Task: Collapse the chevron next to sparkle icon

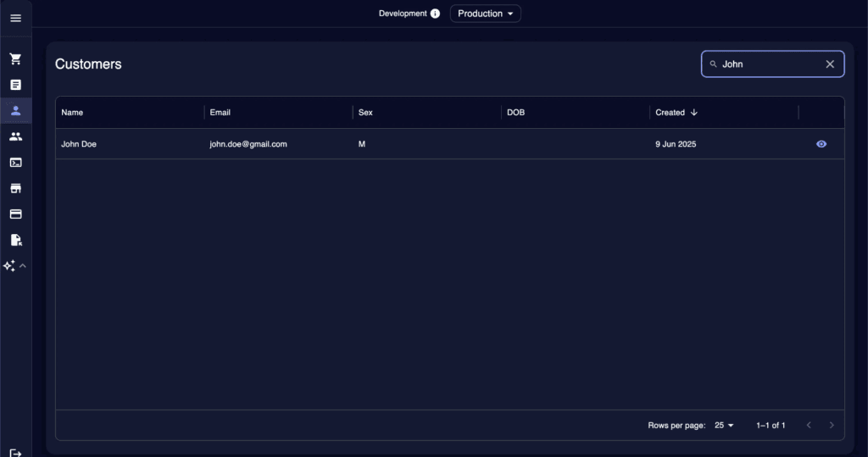Action: [x=23, y=266]
